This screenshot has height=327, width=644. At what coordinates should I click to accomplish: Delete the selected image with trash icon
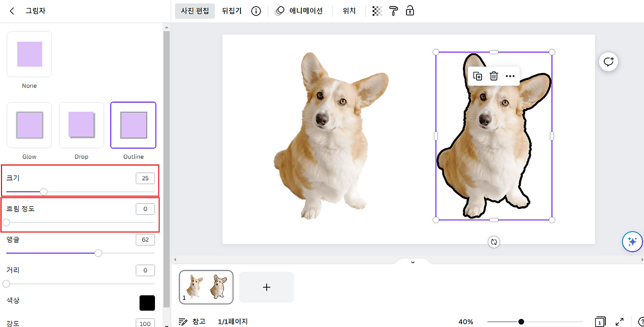494,76
